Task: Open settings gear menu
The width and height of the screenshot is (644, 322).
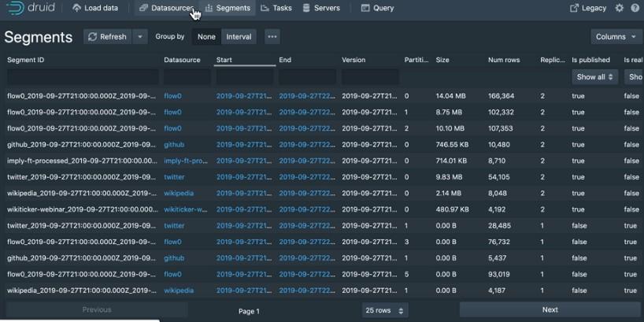Action: [x=619, y=8]
